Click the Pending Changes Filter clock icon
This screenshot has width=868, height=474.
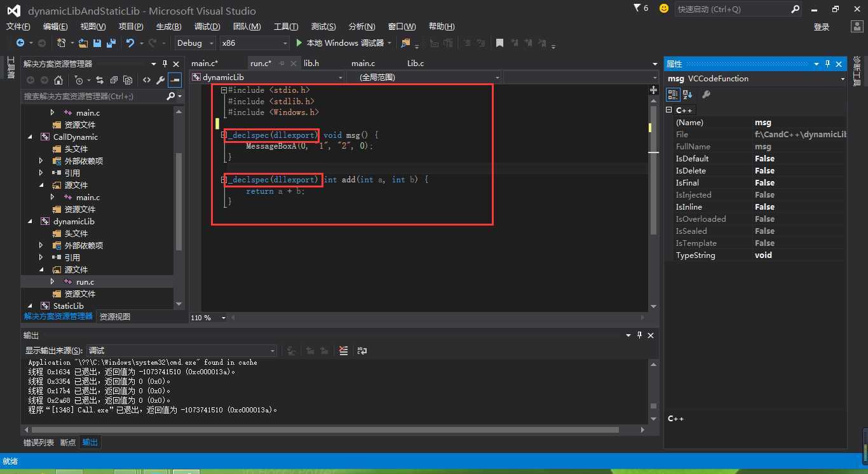[x=78, y=80]
